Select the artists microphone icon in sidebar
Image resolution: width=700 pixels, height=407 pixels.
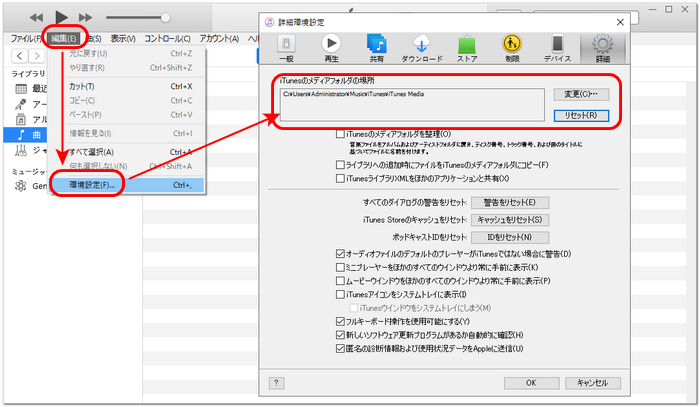tap(21, 104)
